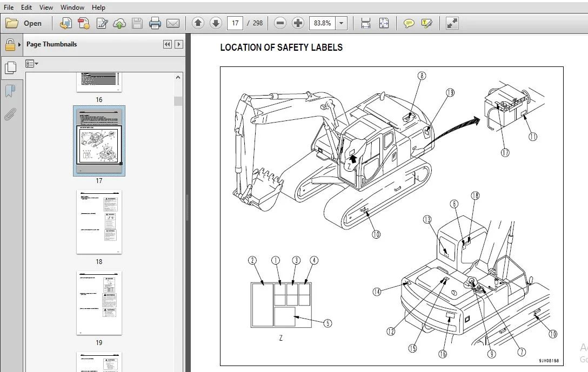
Task: Open the zoom level dropdown arrow
Action: point(341,23)
